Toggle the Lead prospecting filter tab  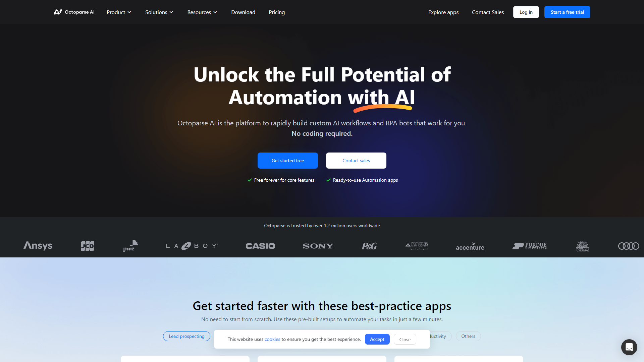186,336
